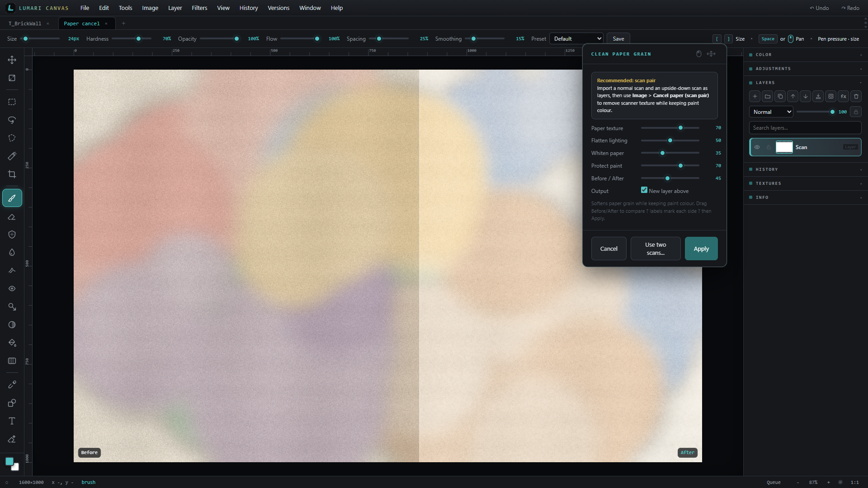The height and width of the screenshot is (488, 868).
Task: Select the Eraser tool
Action: [12, 217]
